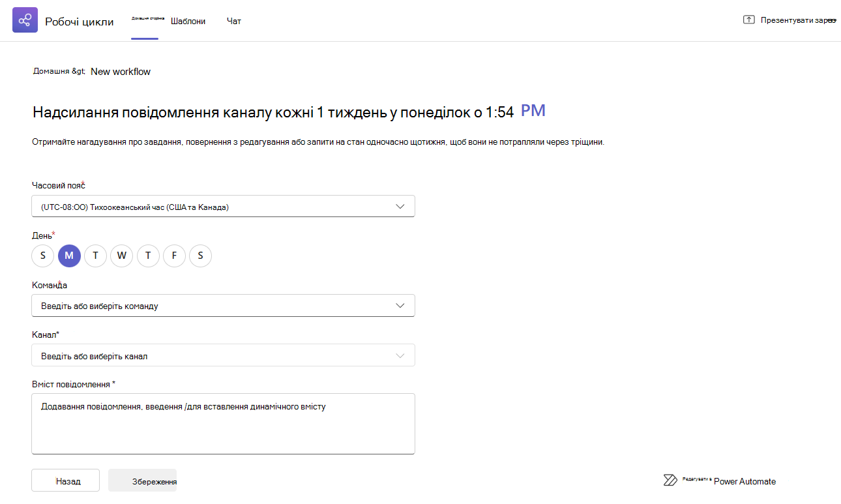Screen dimensions: 841x504
Task: Toggle the Friday day button
Action: (174, 256)
